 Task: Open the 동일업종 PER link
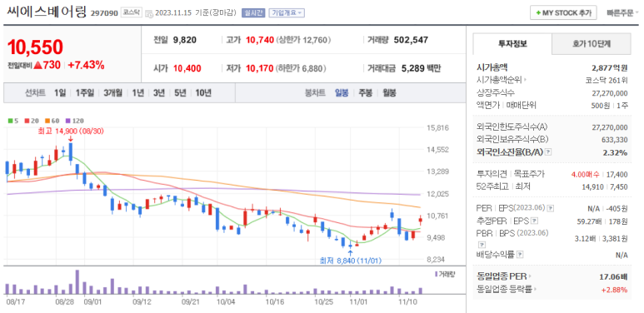pyautogui.click(x=503, y=277)
